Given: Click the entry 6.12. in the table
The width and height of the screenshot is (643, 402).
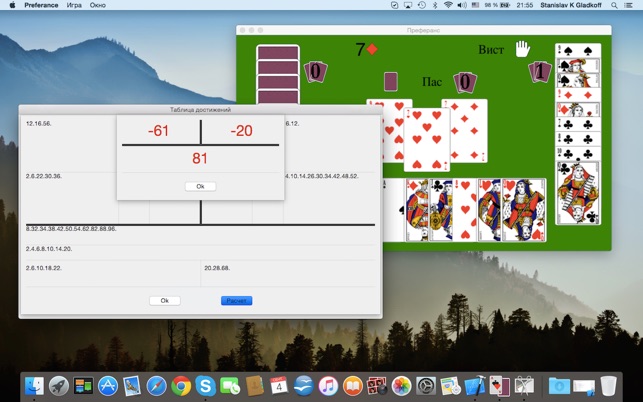Looking at the screenshot, I should point(292,123).
